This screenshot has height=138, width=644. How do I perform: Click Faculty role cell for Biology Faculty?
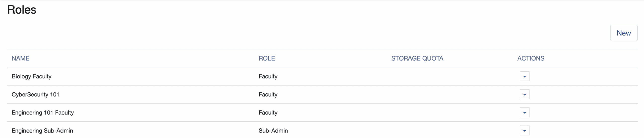point(268,76)
